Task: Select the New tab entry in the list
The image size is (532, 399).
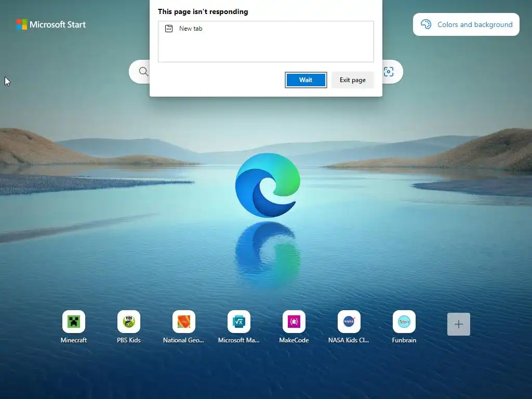Action: [265, 29]
